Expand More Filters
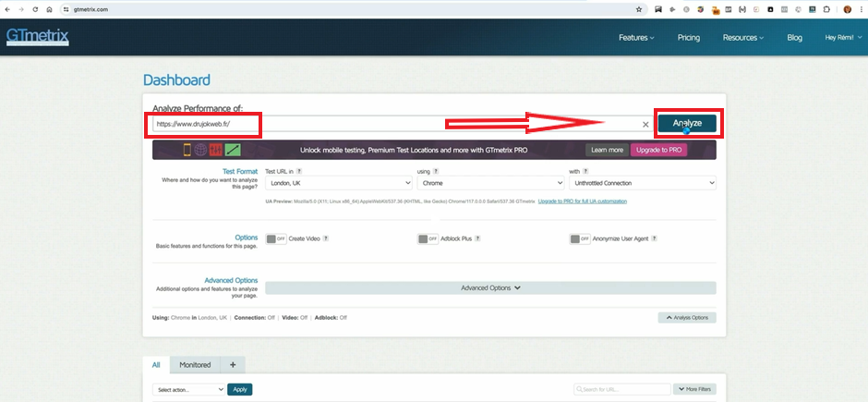 pos(694,389)
